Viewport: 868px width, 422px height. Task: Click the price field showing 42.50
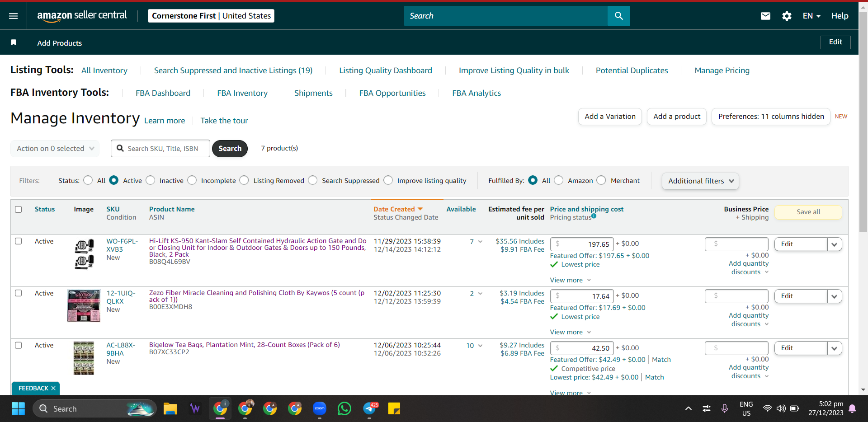click(582, 348)
